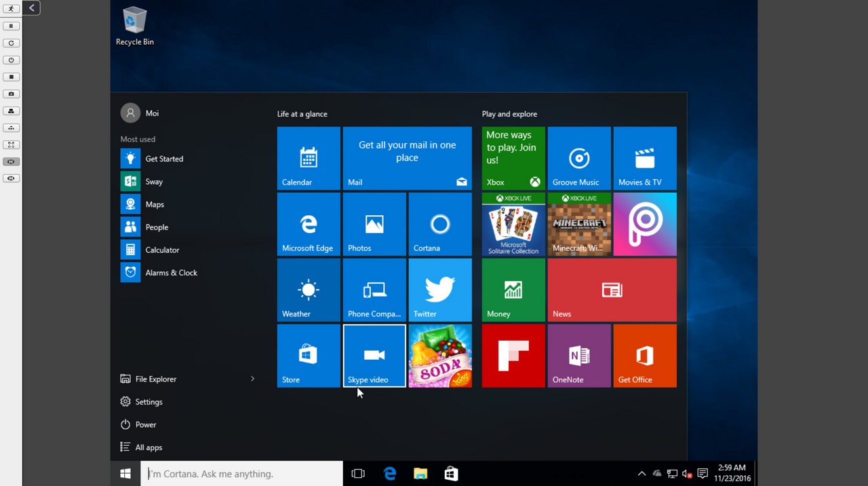Click the restart icon in side panel
The image size is (868, 486).
[x=11, y=43]
